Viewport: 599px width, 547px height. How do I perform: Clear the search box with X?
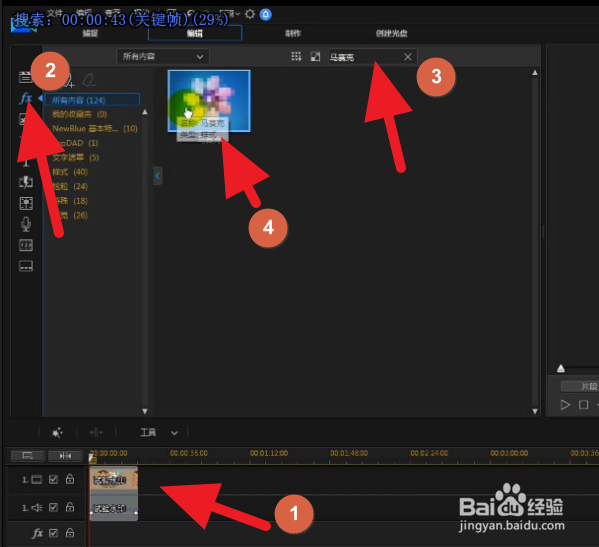(408, 57)
